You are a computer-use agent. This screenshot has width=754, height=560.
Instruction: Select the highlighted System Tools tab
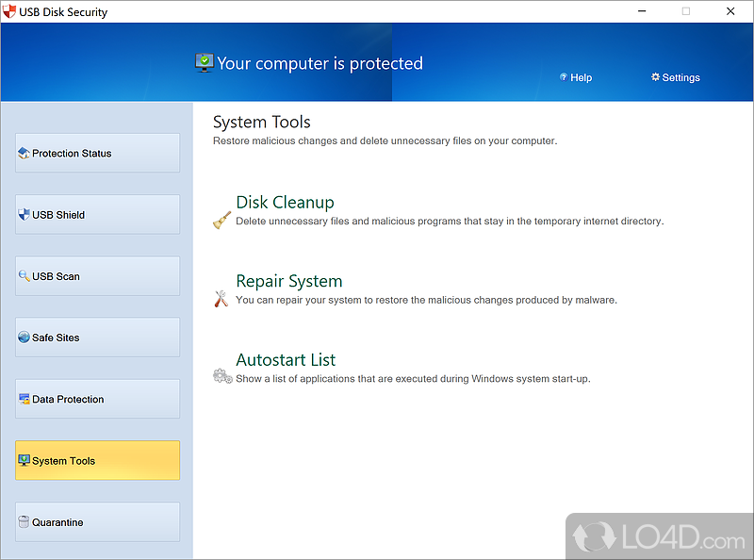[x=97, y=461]
